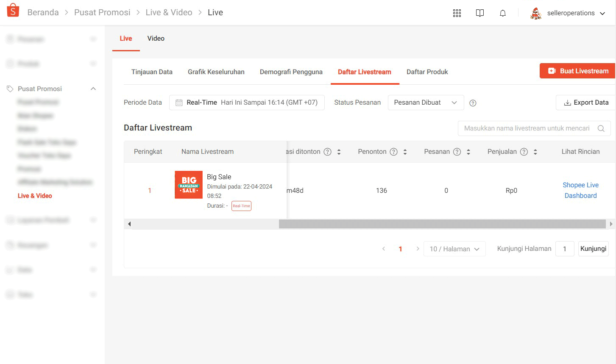Open the Real-Time period date picker
The height and width of the screenshot is (364, 616).
point(247,103)
